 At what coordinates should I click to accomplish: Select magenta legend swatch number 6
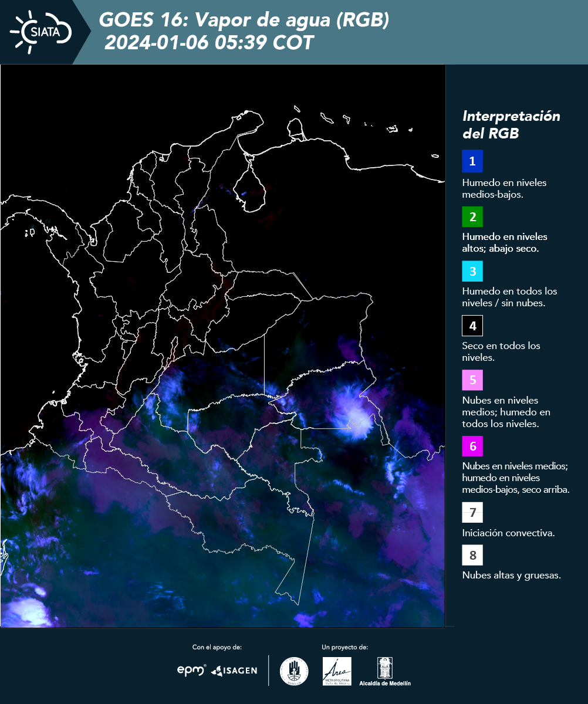tap(472, 446)
